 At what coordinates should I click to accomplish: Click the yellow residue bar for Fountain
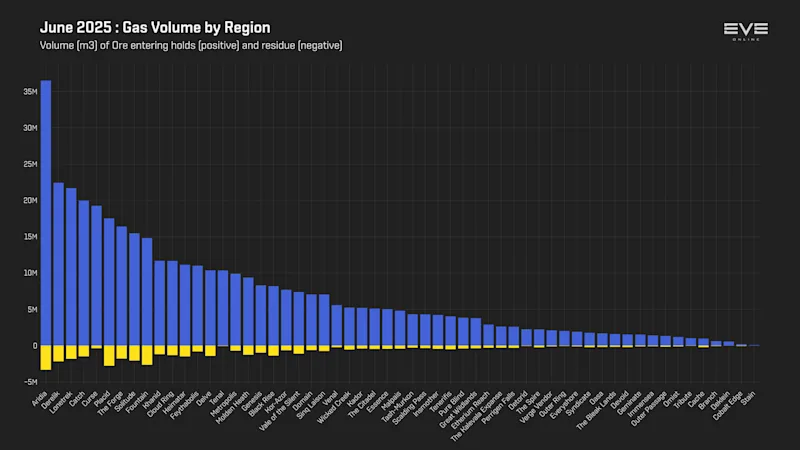pos(147,355)
